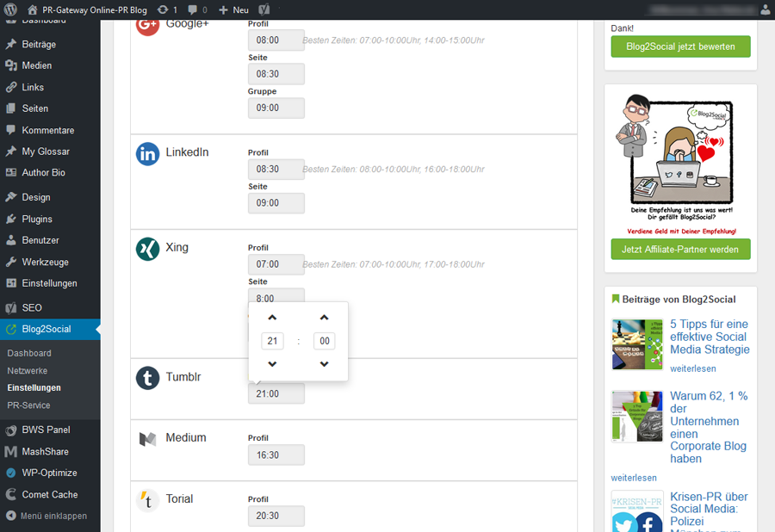Increase minutes in time picker

[325, 318]
